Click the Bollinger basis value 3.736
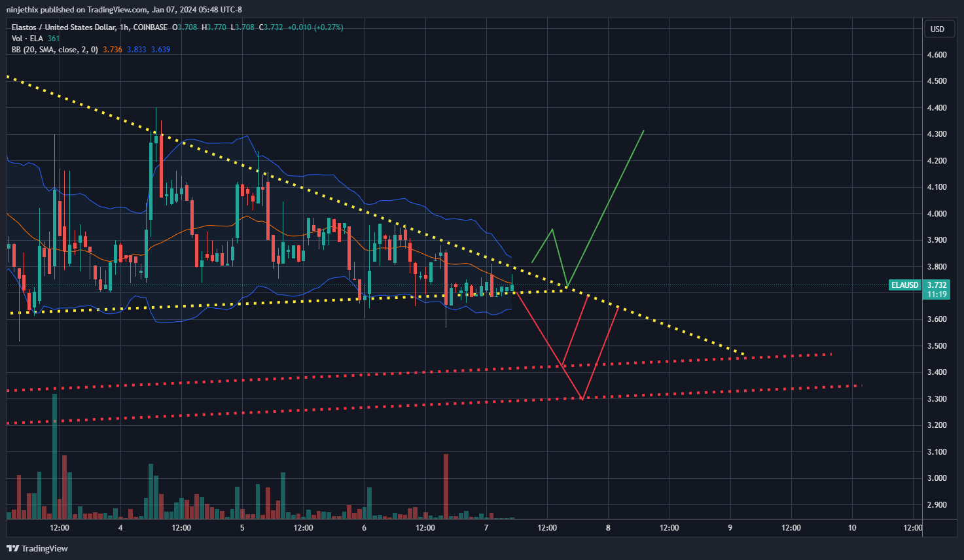964x560 pixels. click(113, 50)
